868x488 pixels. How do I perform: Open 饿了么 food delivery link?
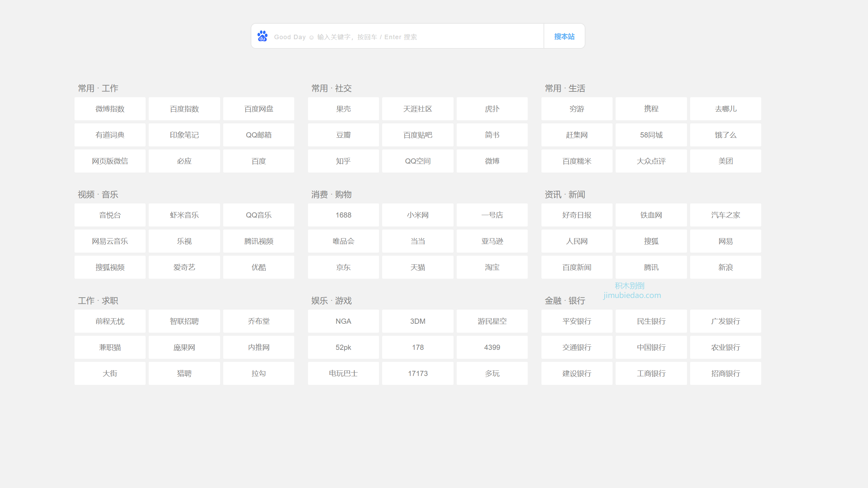point(726,135)
